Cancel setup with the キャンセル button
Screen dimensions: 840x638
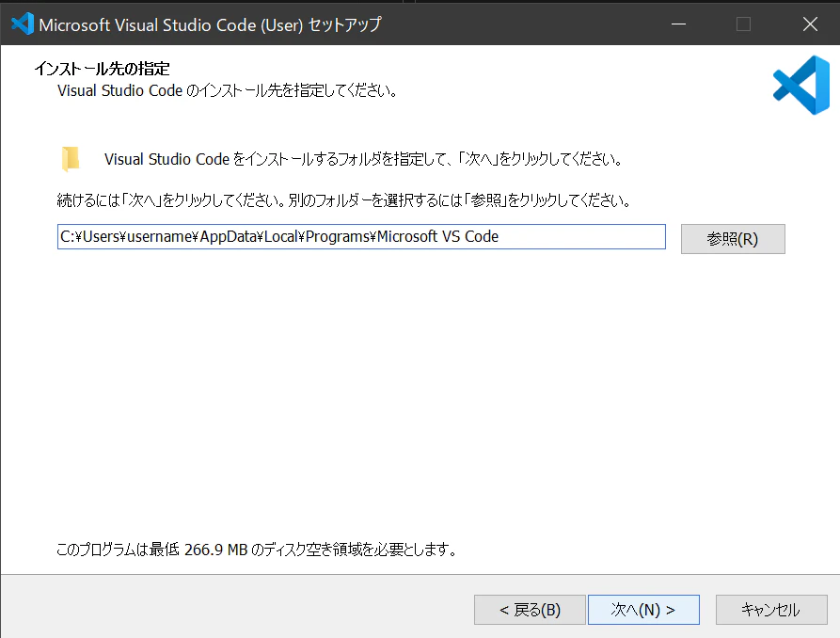point(771,610)
